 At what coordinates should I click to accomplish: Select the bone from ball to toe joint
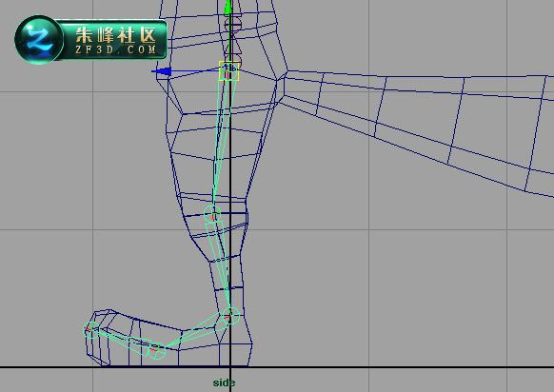pyautogui.click(x=123, y=340)
